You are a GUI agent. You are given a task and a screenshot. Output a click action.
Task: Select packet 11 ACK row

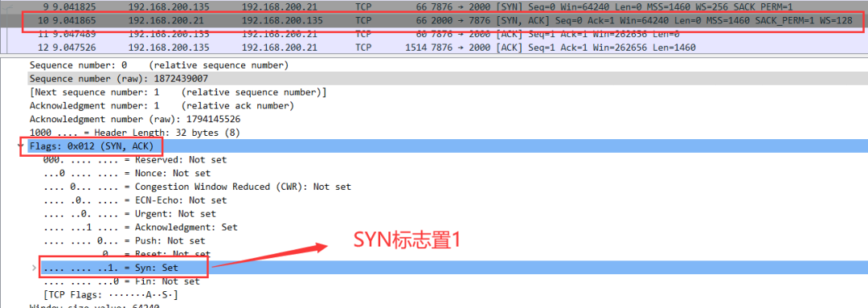tap(434, 35)
